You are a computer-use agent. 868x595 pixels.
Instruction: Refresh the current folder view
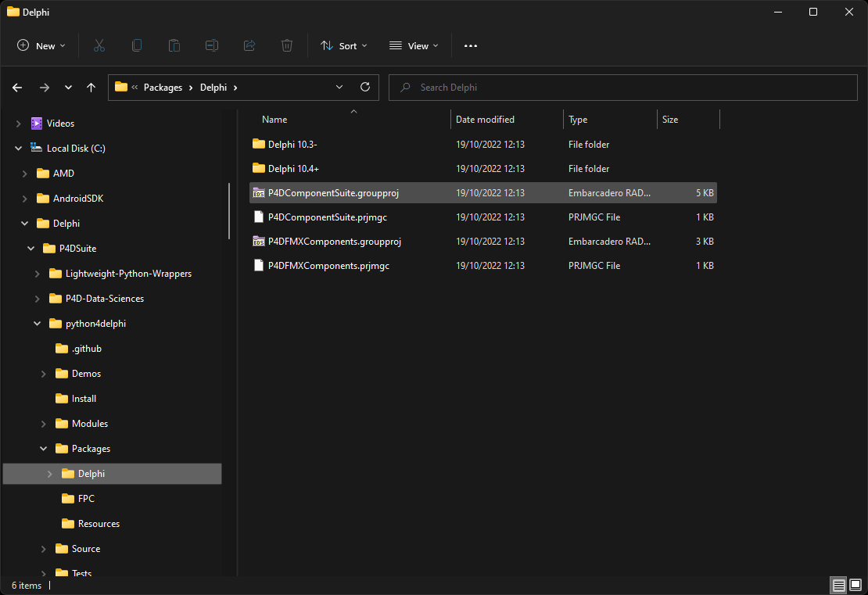[365, 87]
